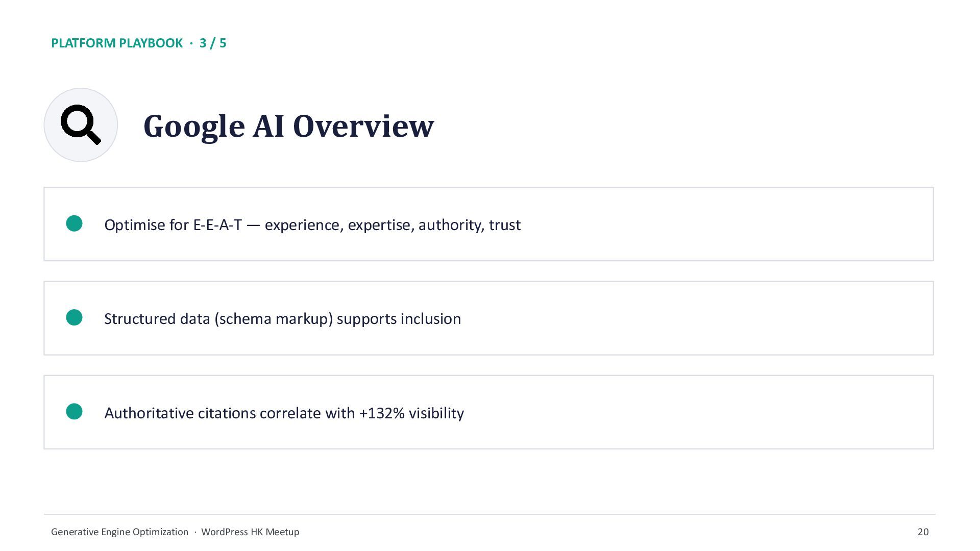Click the green bullet beside Structured data line
The height and width of the screenshot is (551, 980).
[x=75, y=317]
